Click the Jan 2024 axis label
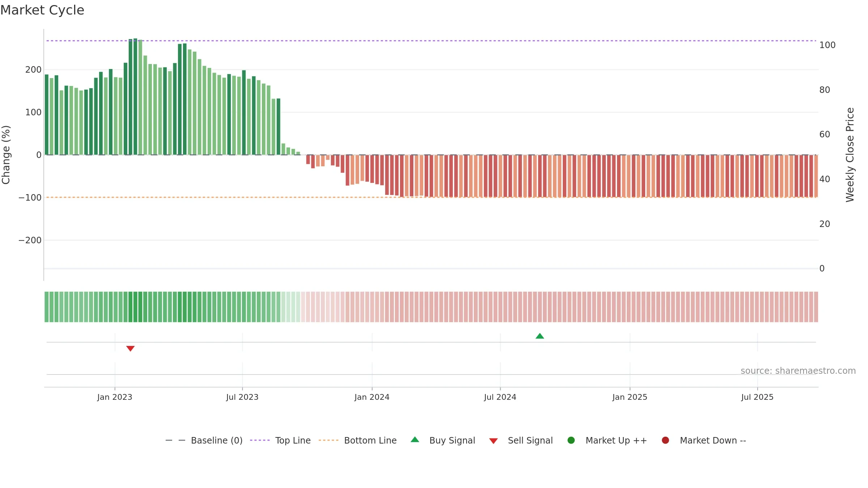Viewport: 868px width, 488px height. tap(372, 397)
